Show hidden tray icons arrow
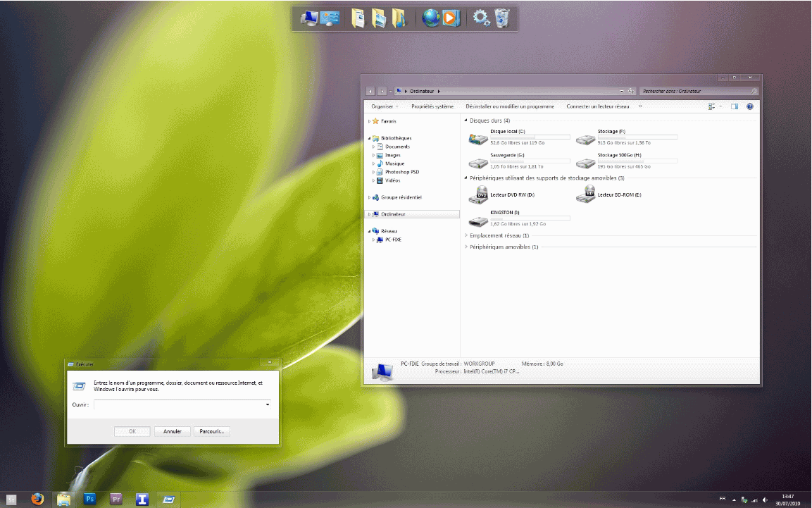The height and width of the screenshot is (508, 812). [x=734, y=500]
